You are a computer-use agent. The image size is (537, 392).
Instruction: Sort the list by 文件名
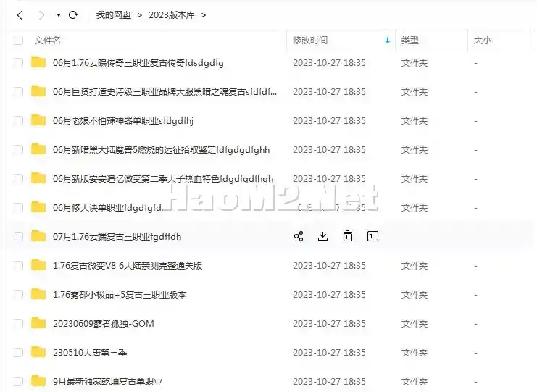[x=48, y=41]
